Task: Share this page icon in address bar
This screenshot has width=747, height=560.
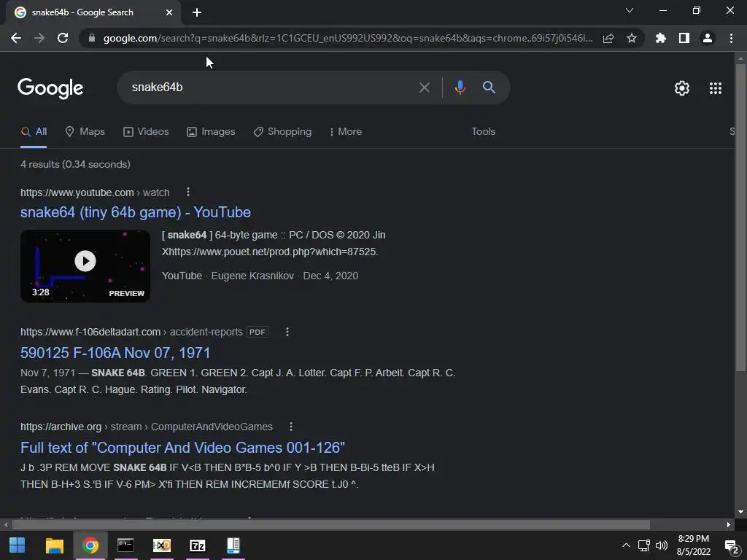Action: pyautogui.click(x=608, y=38)
